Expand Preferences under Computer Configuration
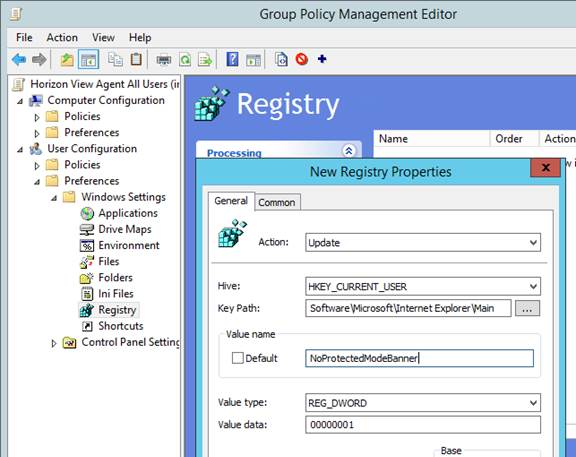 tap(37, 133)
